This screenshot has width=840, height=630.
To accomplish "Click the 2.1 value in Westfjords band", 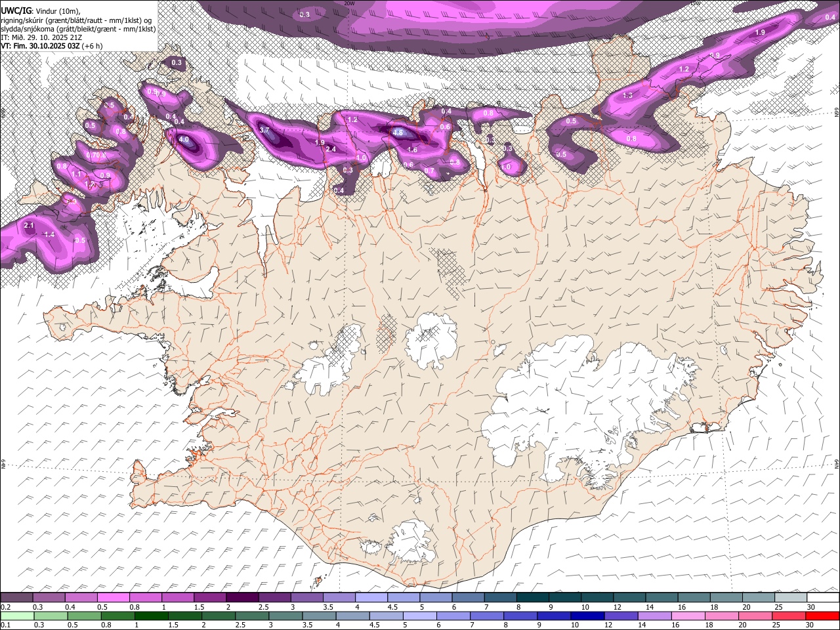I will coord(29,226).
